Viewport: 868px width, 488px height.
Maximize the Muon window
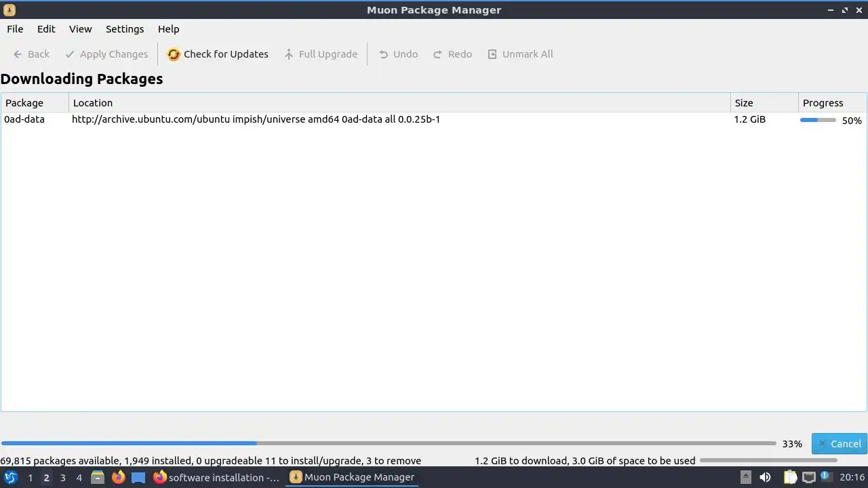point(845,10)
